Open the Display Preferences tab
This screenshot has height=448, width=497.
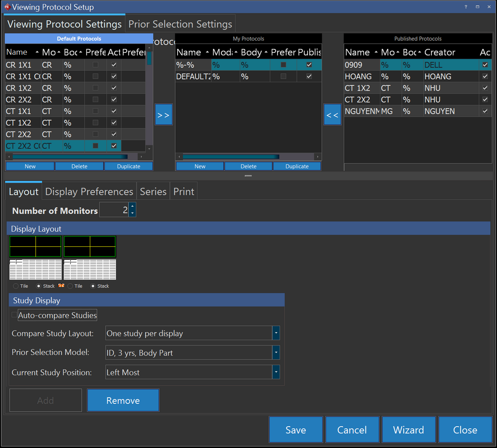pyautogui.click(x=89, y=192)
